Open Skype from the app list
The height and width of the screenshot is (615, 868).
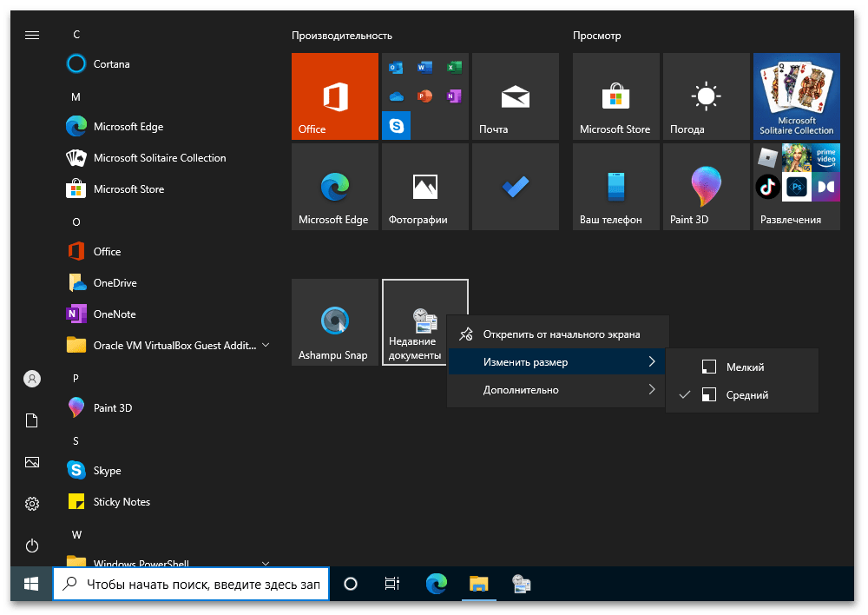[107, 471]
